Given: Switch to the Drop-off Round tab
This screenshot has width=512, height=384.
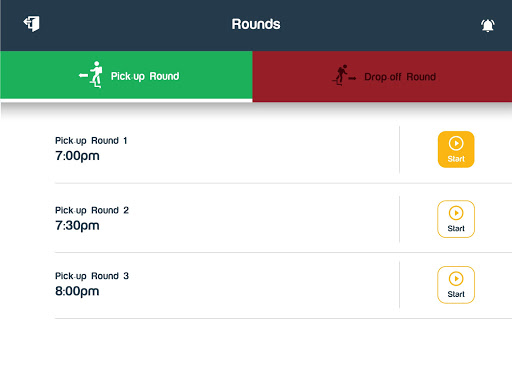Looking at the screenshot, I should 382,76.
